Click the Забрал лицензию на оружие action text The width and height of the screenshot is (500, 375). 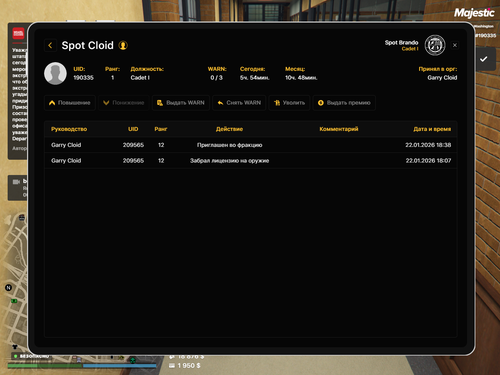pyautogui.click(x=229, y=161)
